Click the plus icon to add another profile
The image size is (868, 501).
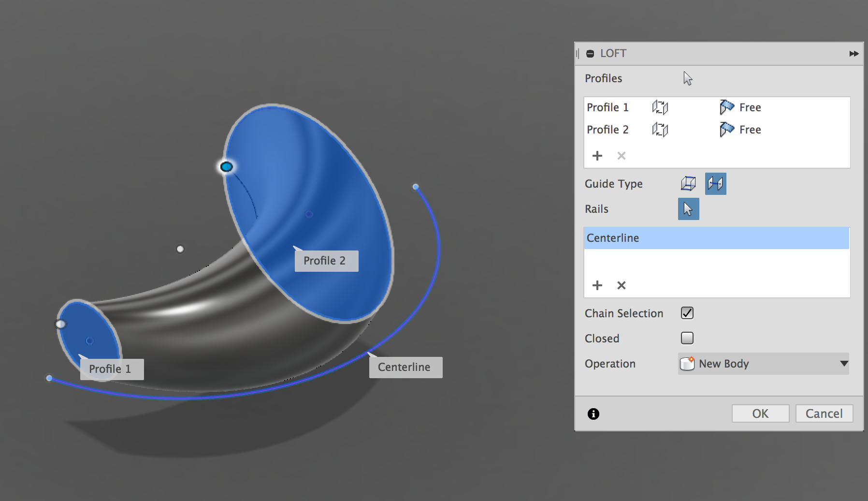[597, 156]
